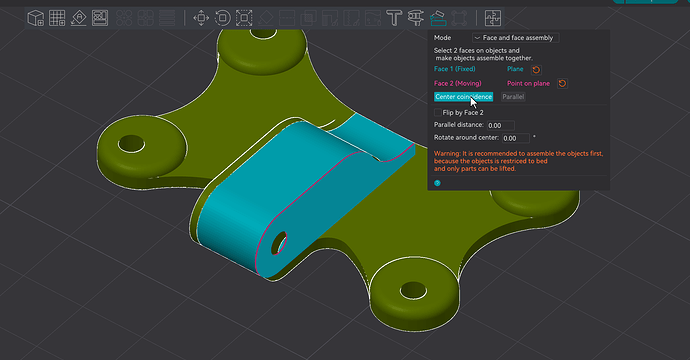
Task: Select the Measure caliper tool
Action: coord(415,18)
